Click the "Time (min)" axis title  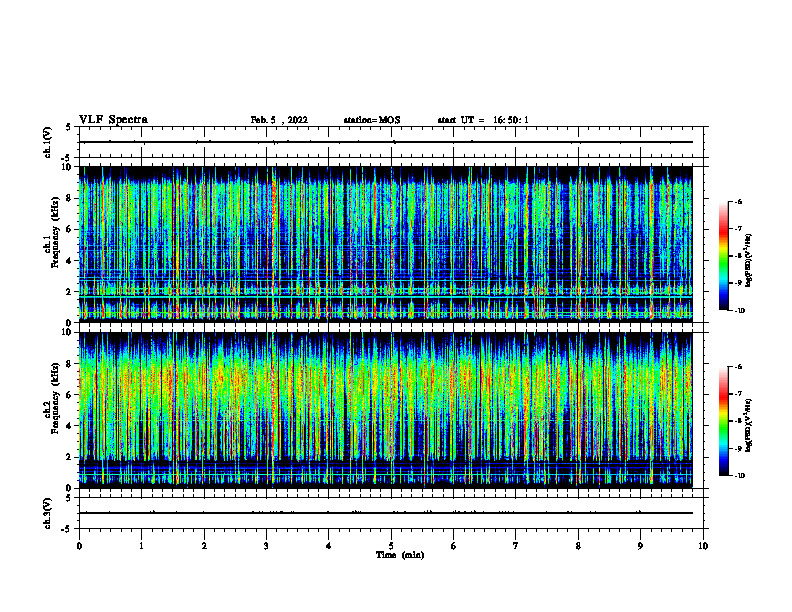point(400,555)
